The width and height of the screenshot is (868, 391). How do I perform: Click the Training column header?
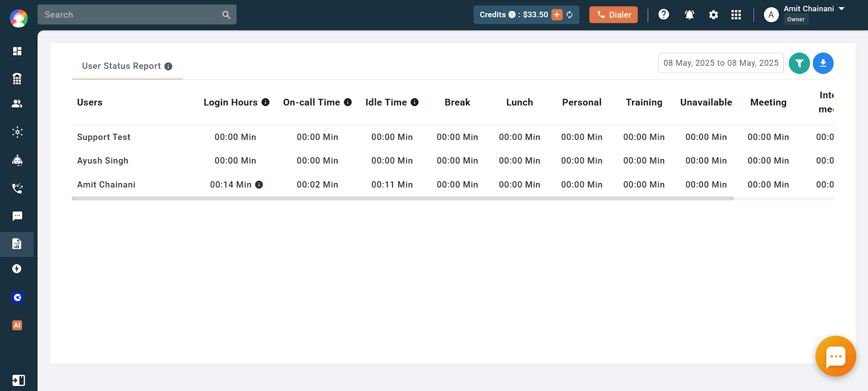pyautogui.click(x=644, y=102)
